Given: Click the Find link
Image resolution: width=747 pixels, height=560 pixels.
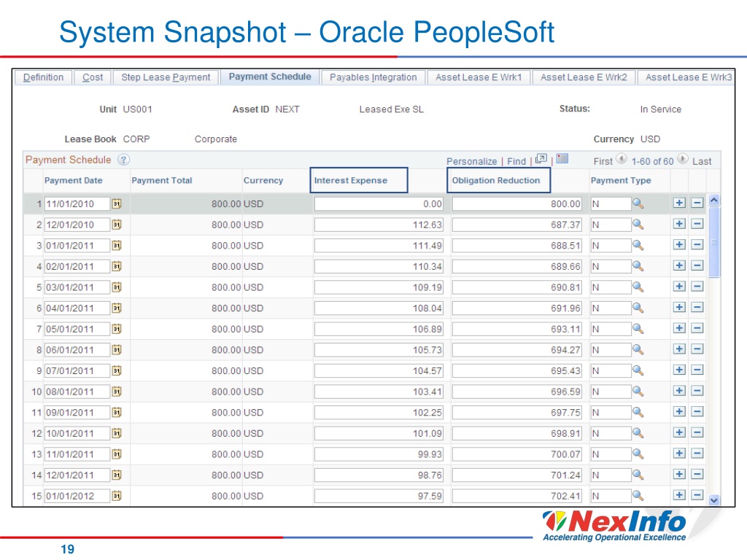Looking at the screenshot, I should tap(516, 161).
